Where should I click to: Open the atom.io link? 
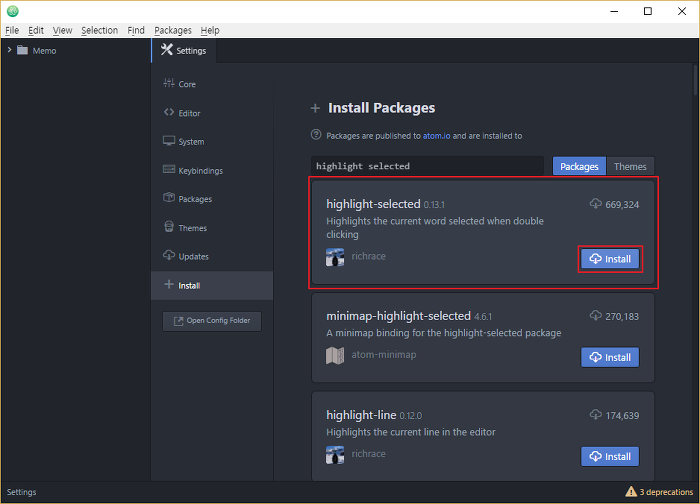coord(437,136)
